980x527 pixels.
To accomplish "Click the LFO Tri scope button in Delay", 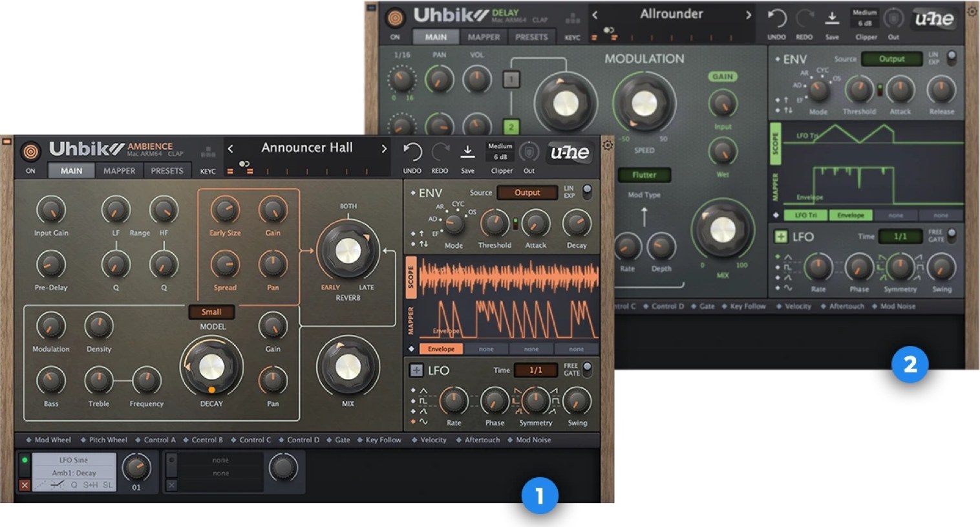I will tap(805, 215).
